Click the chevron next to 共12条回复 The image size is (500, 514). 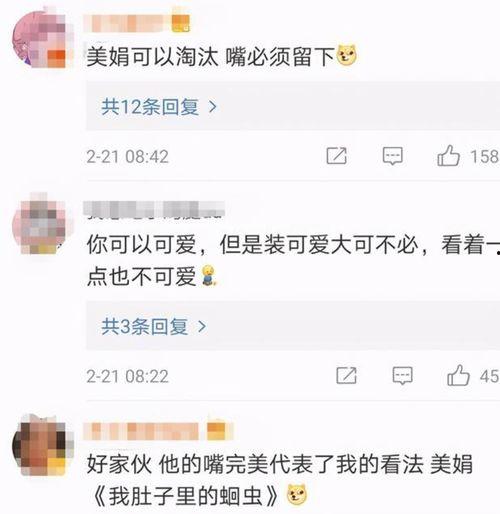pyautogui.click(x=212, y=107)
